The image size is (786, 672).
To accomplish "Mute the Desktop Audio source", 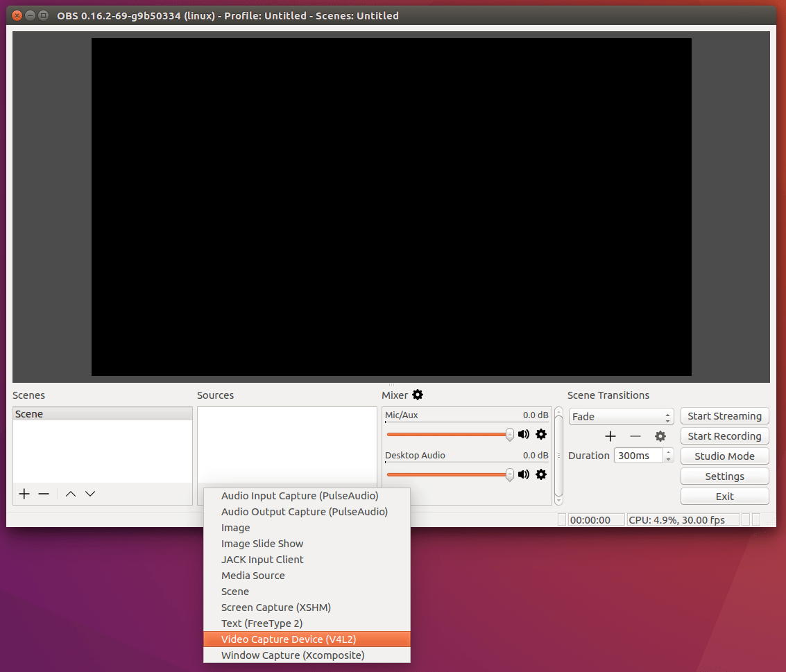I will tap(524, 474).
